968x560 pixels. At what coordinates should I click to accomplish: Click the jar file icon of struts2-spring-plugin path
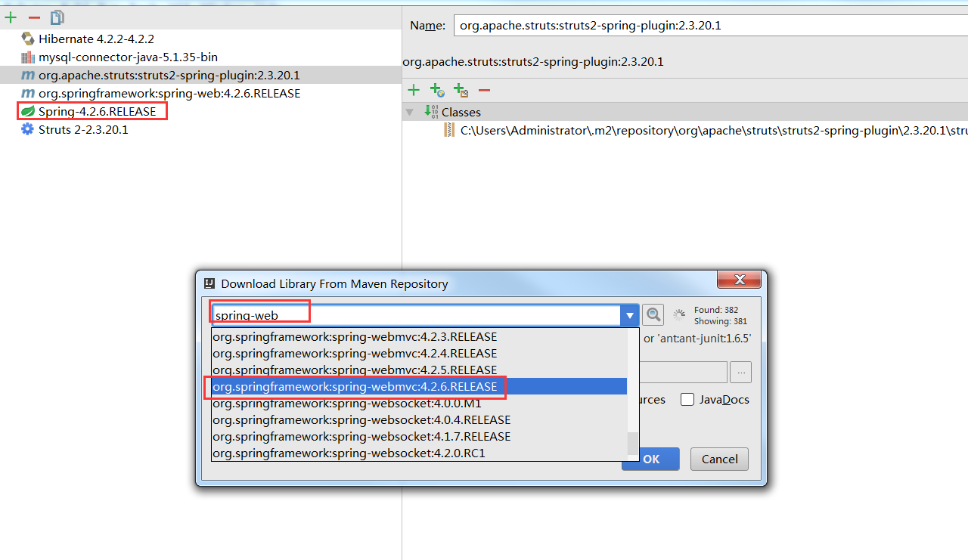pos(449,130)
